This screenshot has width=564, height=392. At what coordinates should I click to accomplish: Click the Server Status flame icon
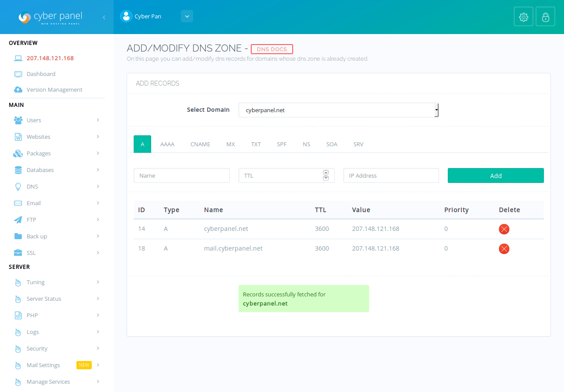pos(18,299)
